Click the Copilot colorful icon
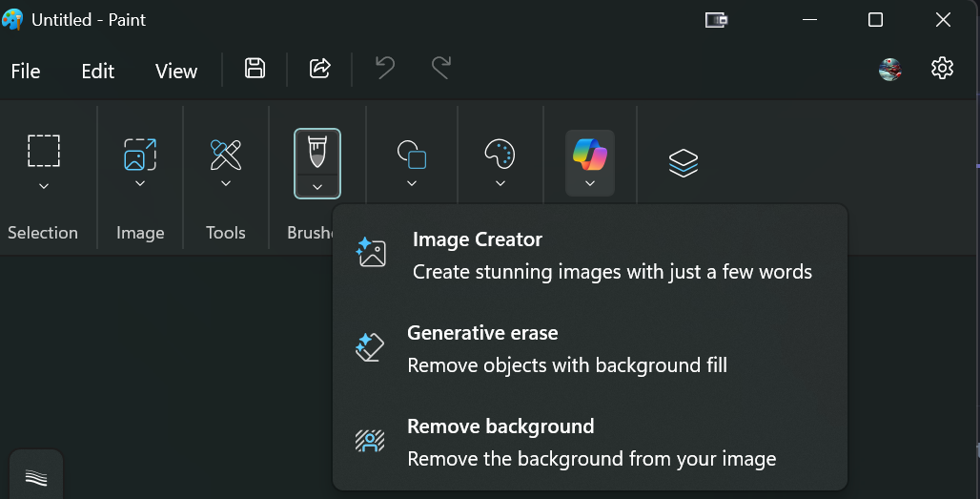This screenshot has height=499, width=980. [590, 153]
